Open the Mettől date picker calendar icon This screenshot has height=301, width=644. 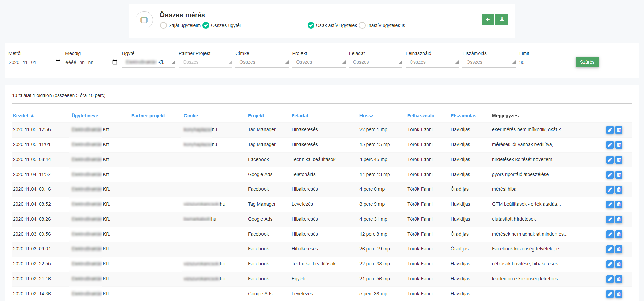coord(58,62)
